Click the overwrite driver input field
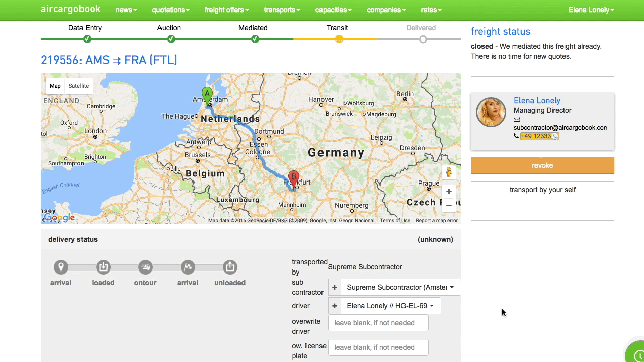This screenshot has height=362, width=644. tap(378, 323)
